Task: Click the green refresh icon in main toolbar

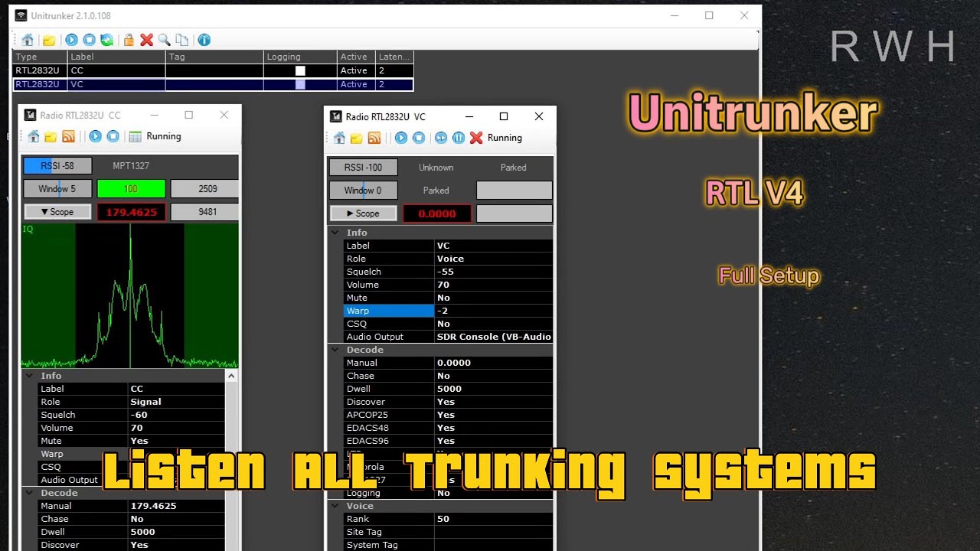Action: point(106,40)
